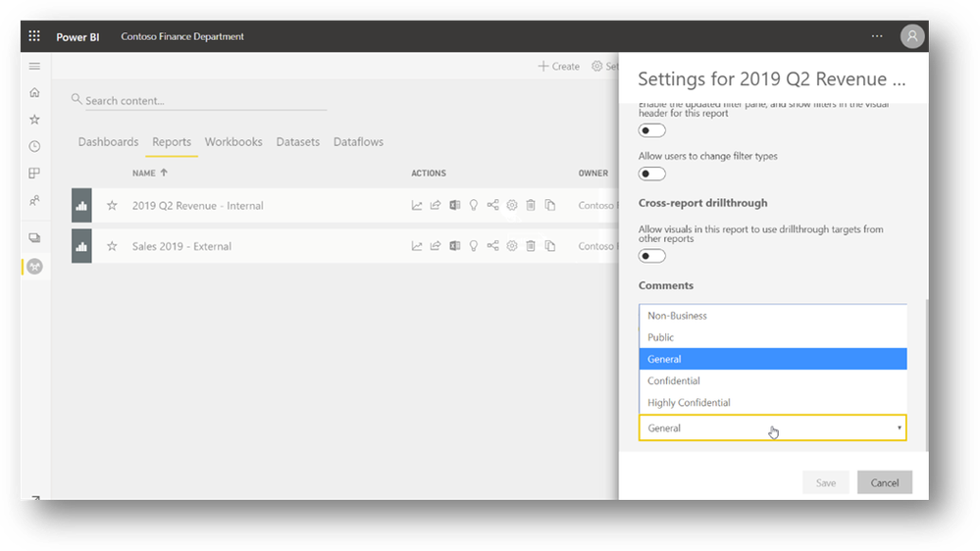
Task: View usage metrics for Sales 2019 - External
Action: click(417, 246)
